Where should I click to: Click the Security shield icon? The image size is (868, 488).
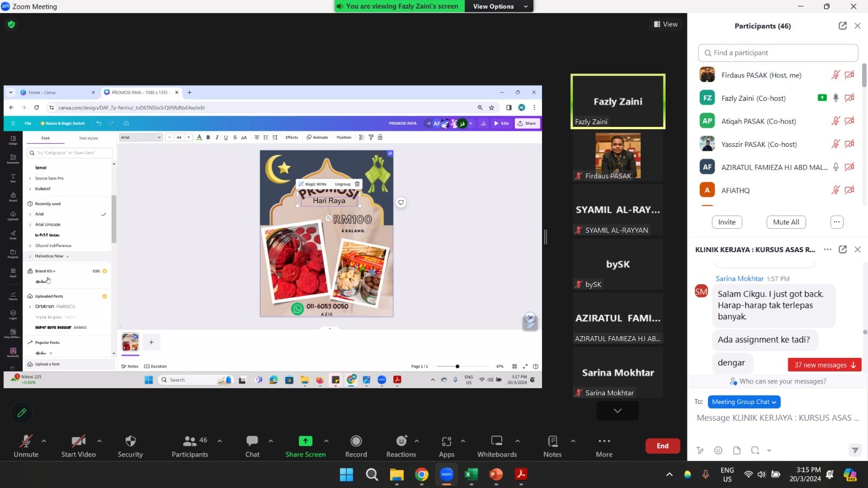(x=130, y=441)
